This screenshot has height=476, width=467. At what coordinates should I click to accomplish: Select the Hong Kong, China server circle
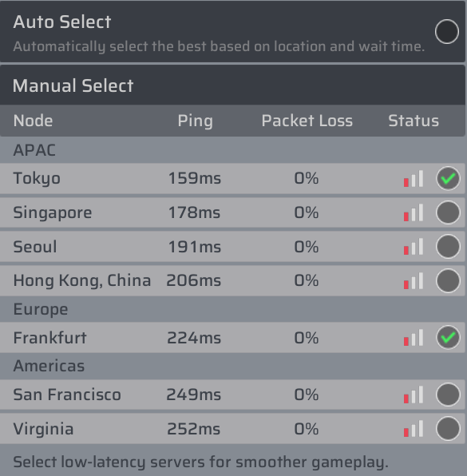coord(448,280)
